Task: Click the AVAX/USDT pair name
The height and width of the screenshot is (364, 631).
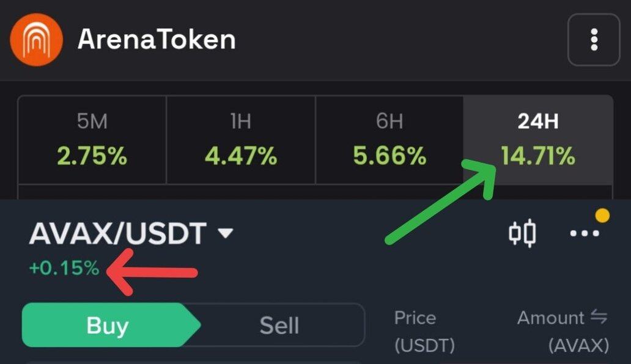Action: [x=117, y=233]
